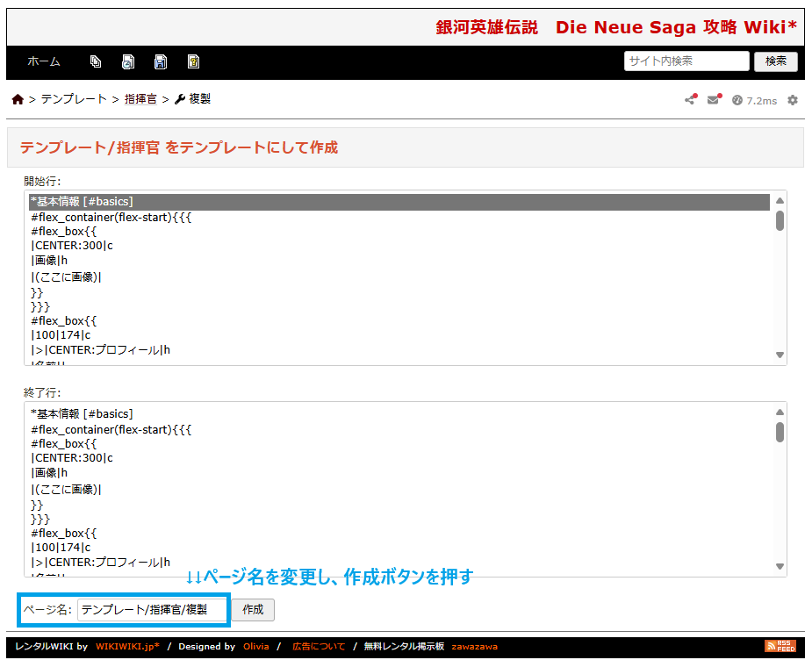
Task: Select |(ここに画像)| row in 終了行 list
Action: 399,489
